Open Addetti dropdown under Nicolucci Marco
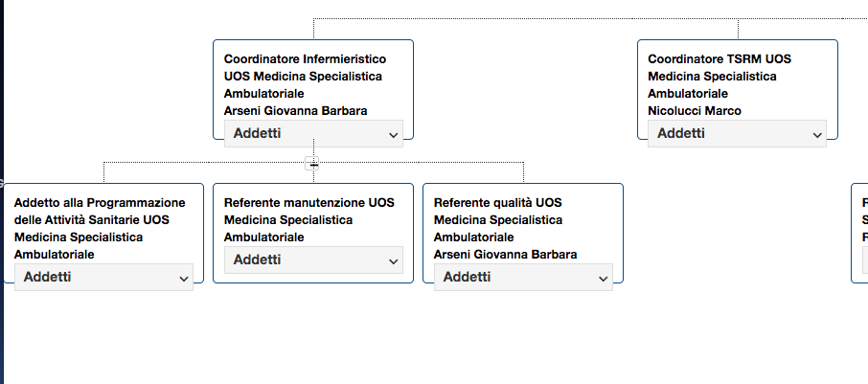868x384 pixels. (737, 133)
